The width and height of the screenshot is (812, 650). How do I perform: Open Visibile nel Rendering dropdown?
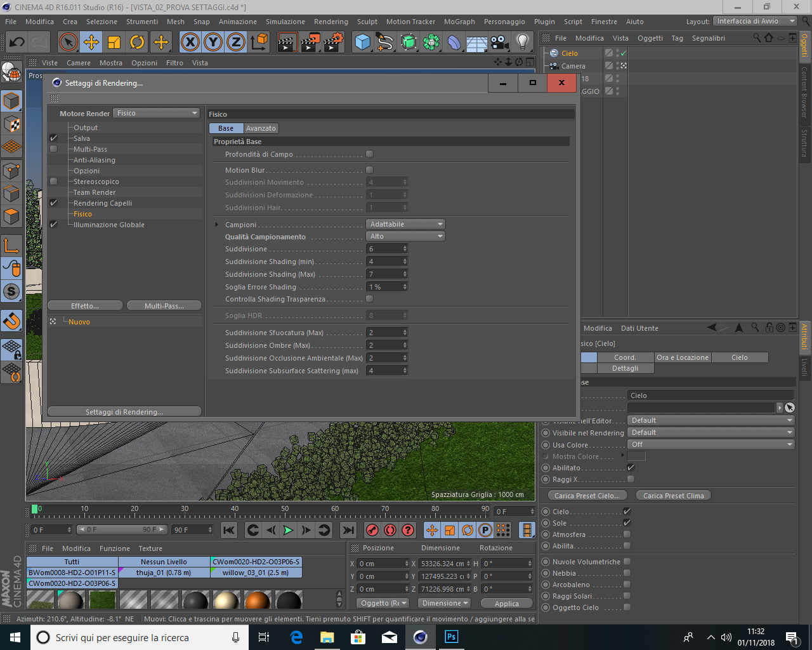tap(711, 432)
